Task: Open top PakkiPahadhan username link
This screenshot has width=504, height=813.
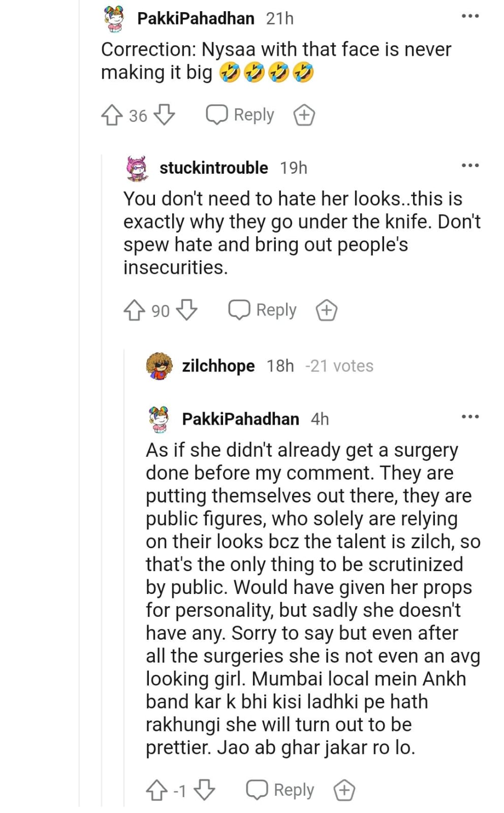Action: point(196,18)
